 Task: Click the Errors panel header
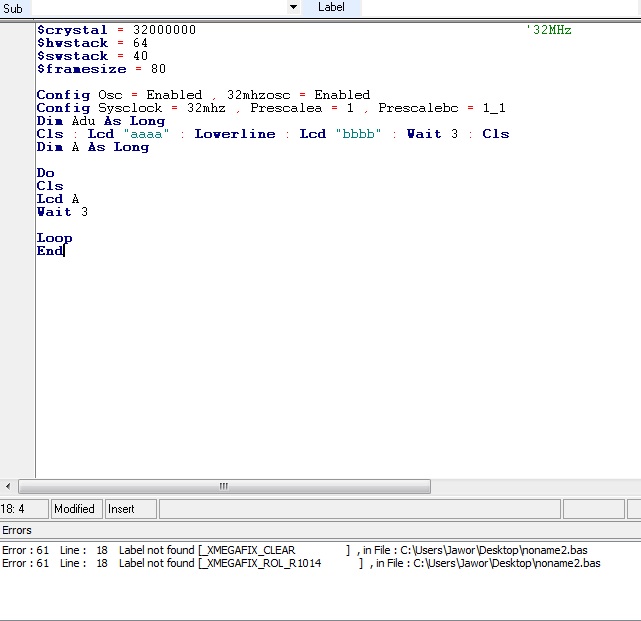point(18,530)
